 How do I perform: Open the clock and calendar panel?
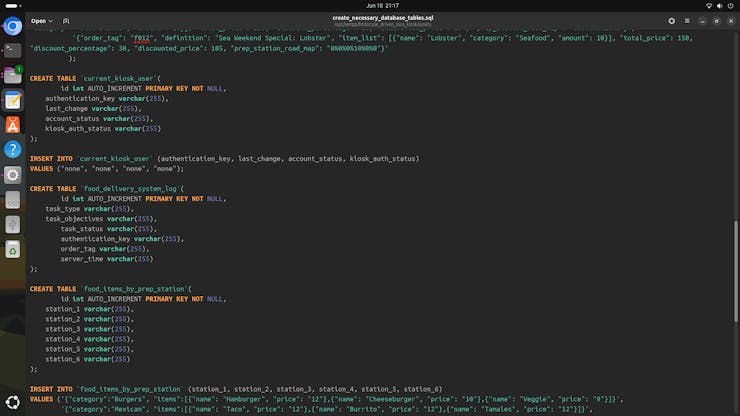click(369, 5)
